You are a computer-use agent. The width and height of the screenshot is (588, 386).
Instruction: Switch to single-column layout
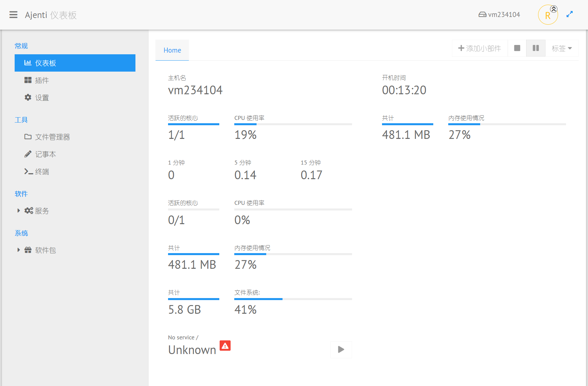517,48
